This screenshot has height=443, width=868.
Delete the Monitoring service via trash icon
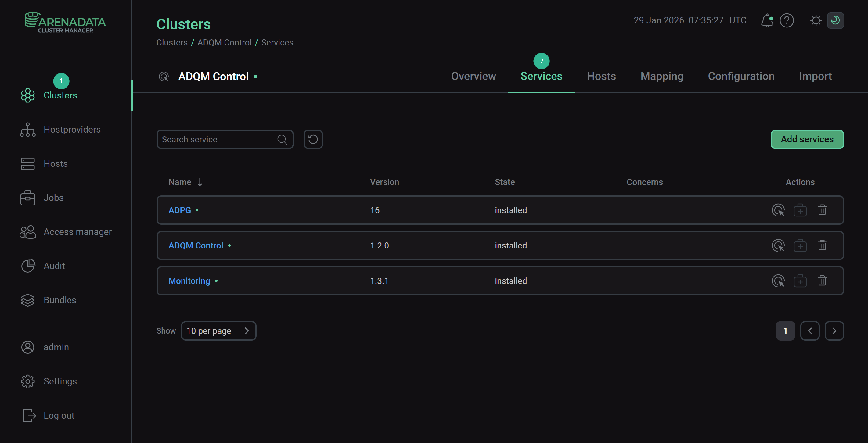click(x=822, y=280)
